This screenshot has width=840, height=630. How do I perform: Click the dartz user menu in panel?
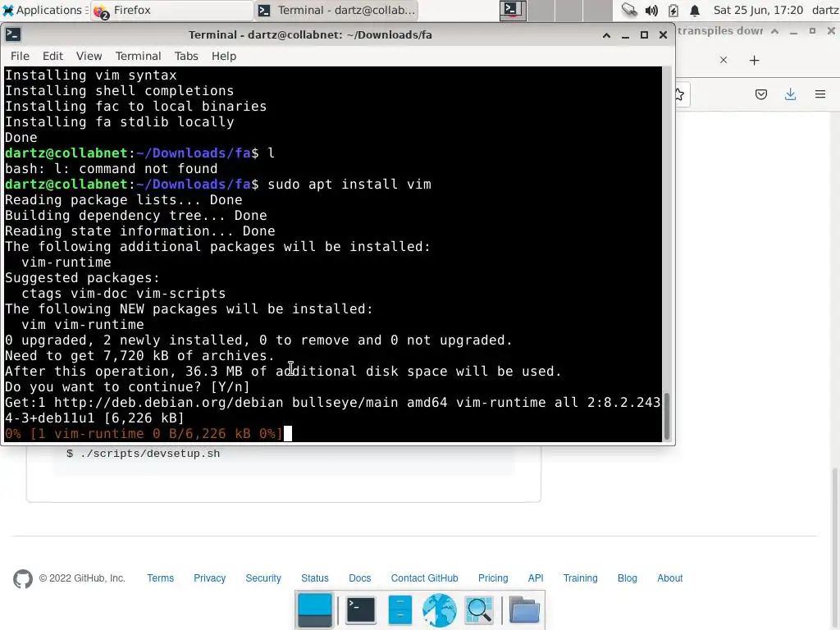point(825,10)
